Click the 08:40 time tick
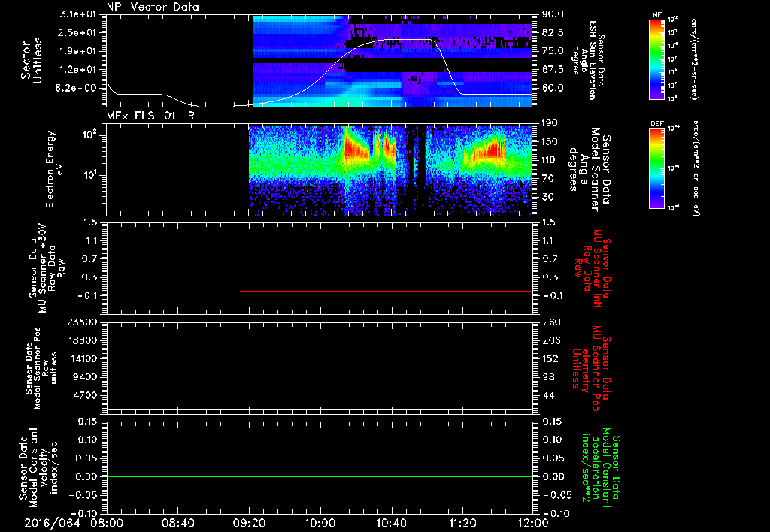Screen dimensions: 770x532 pyautogui.click(x=177, y=523)
